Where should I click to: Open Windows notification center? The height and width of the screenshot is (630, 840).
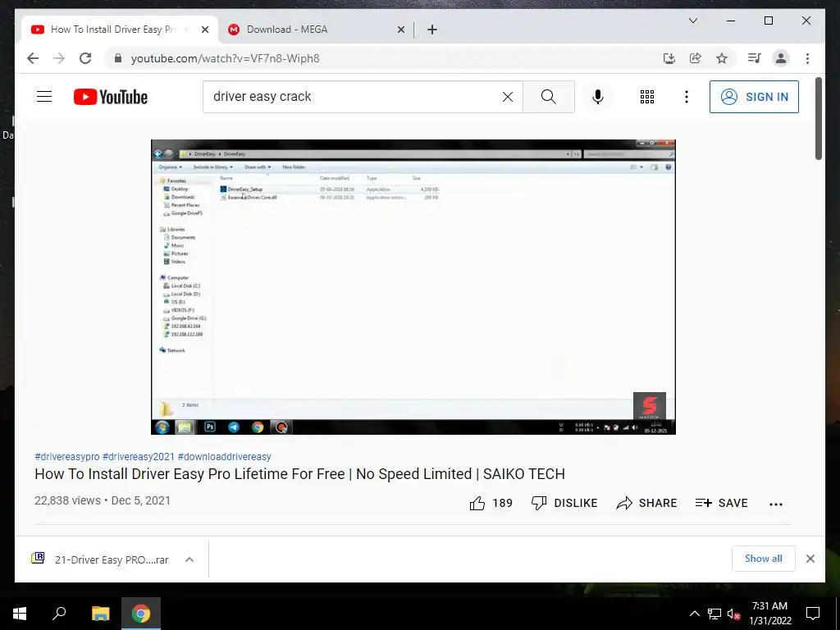[x=813, y=614]
